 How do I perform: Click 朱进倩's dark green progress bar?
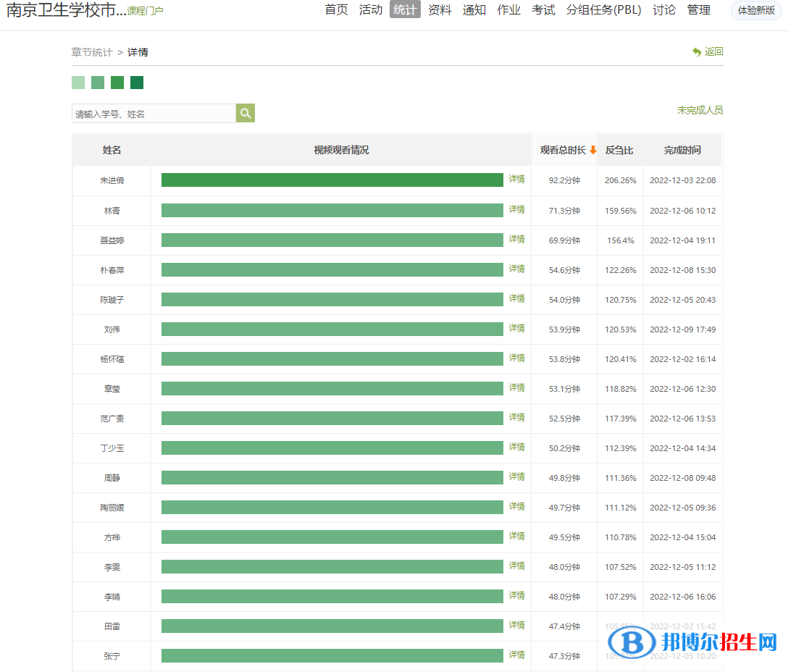pos(332,180)
